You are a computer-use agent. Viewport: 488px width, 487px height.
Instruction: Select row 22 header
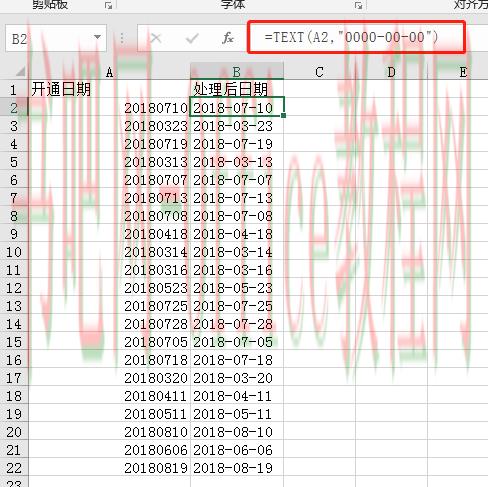click(x=14, y=468)
